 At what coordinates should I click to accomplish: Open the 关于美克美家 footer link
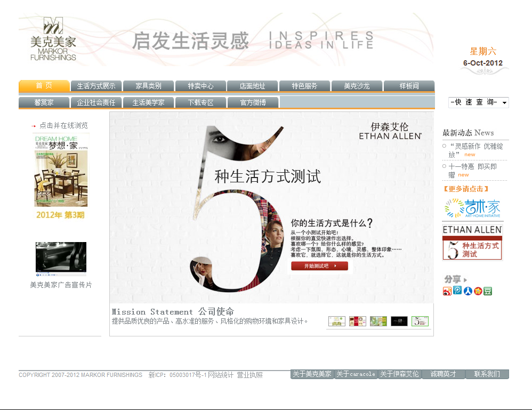point(312,374)
